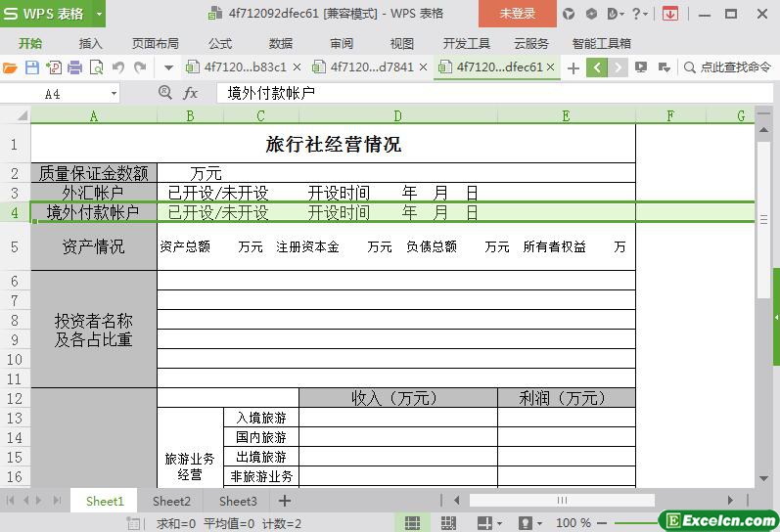Viewport: 780px width, 532px height.
Task: Click the 未登录 login button
Action: tap(517, 14)
